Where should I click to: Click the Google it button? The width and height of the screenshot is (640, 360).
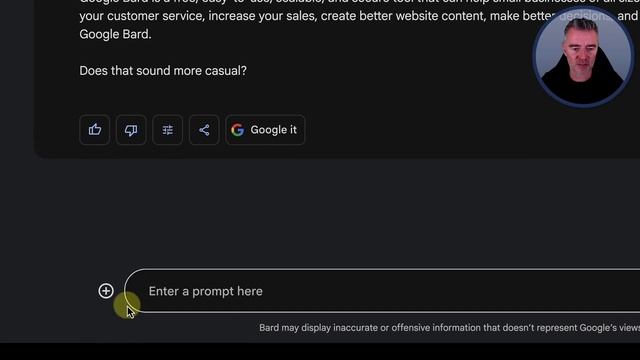point(265,130)
